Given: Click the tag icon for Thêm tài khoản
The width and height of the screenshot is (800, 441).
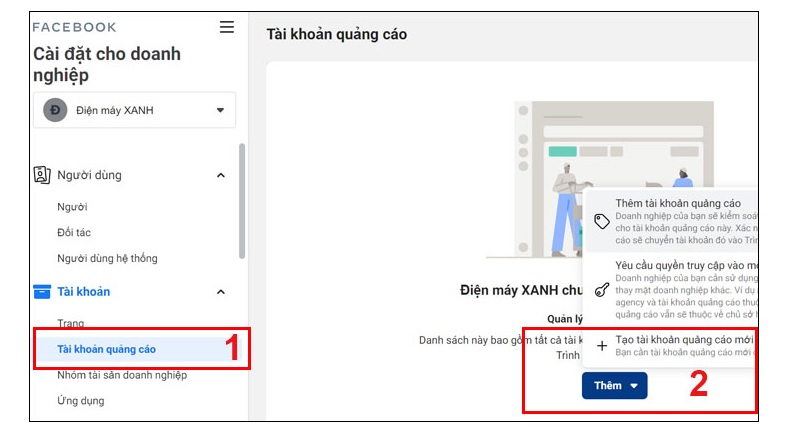Looking at the screenshot, I should pyautogui.click(x=602, y=222).
